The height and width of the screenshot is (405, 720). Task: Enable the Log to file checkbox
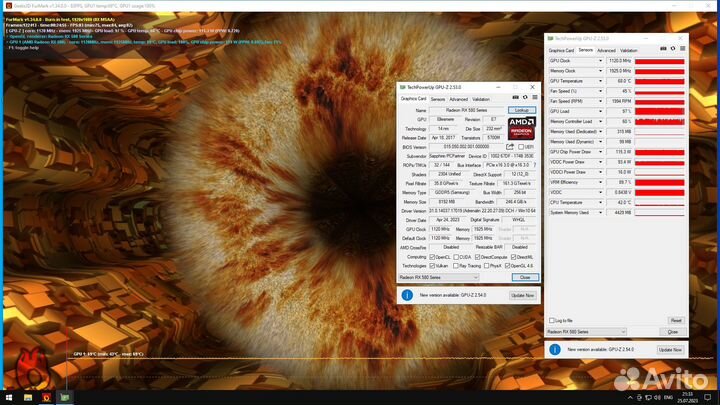click(x=552, y=321)
